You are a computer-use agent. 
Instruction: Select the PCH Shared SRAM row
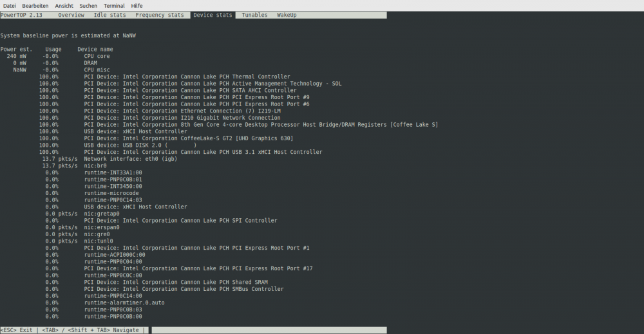pyautogui.click(x=156, y=283)
